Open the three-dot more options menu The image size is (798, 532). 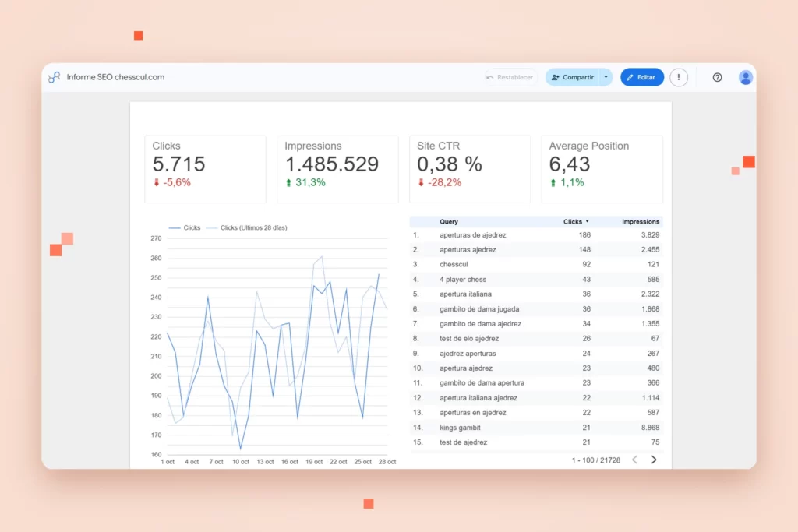(679, 77)
